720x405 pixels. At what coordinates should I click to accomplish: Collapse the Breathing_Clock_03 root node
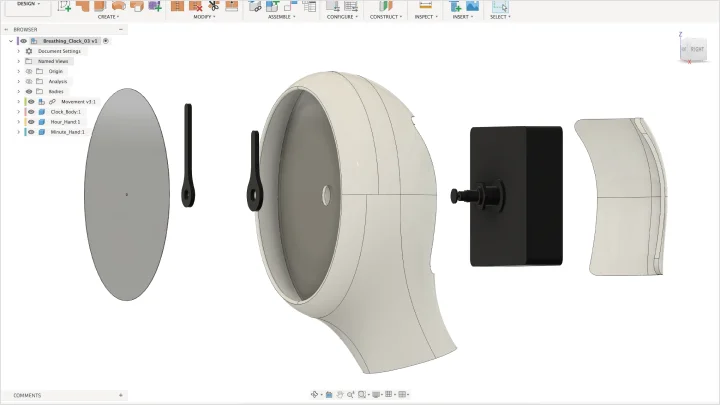(11, 41)
